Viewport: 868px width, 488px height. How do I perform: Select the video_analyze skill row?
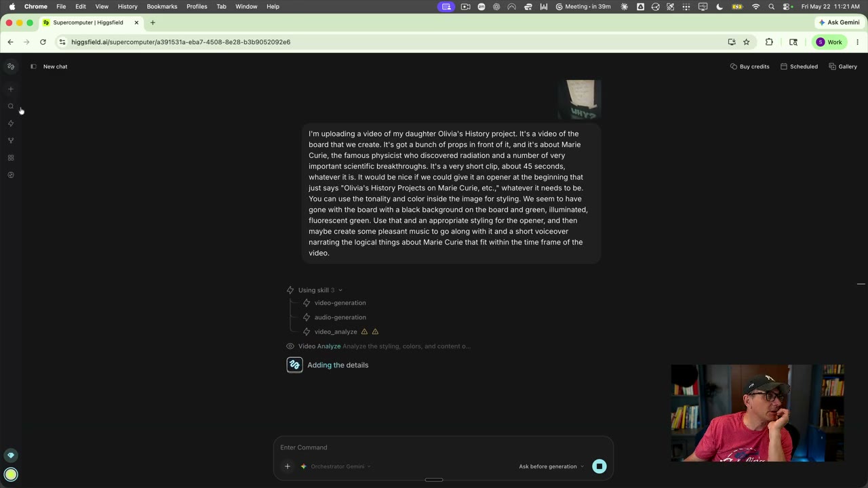(330, 331)
